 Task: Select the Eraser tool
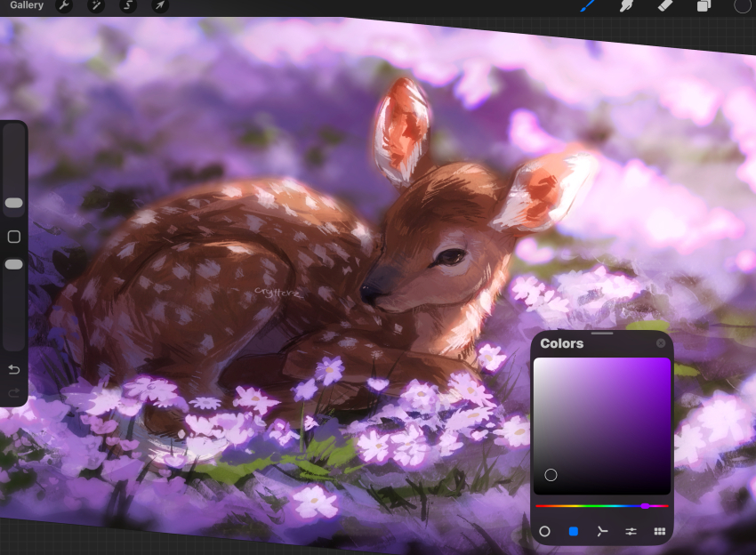pos(664,7)
